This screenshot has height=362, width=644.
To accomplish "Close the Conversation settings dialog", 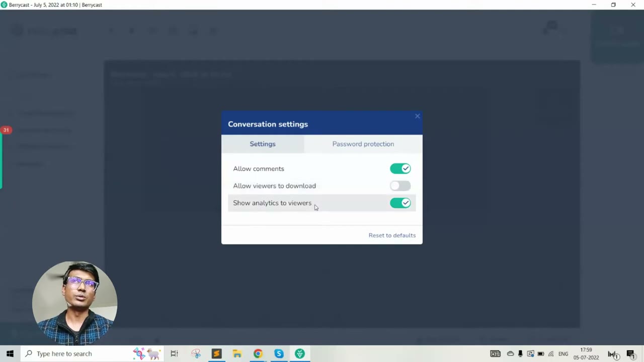I will pyautogui.click(x=417, y=116).
